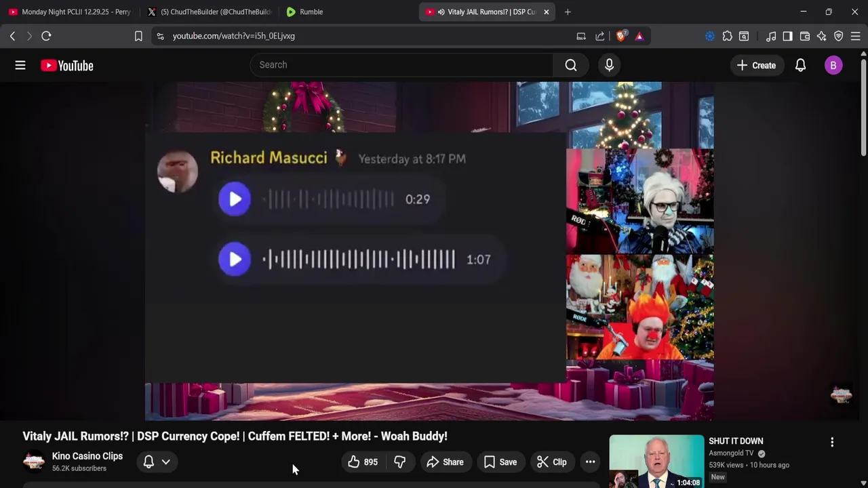Image resolution: width=868 pixels, height=488 pixels.
Task: Reload the current page
Action: [46, 36]
